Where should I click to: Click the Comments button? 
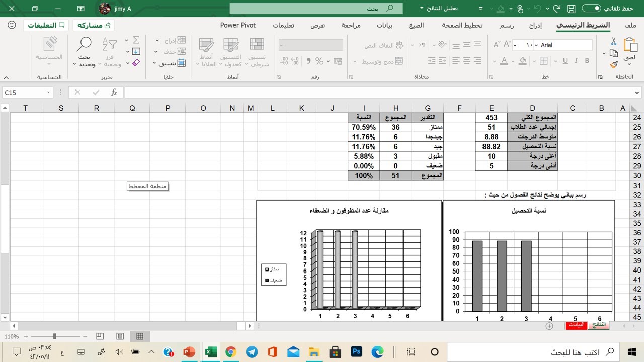tap(47, 25)
